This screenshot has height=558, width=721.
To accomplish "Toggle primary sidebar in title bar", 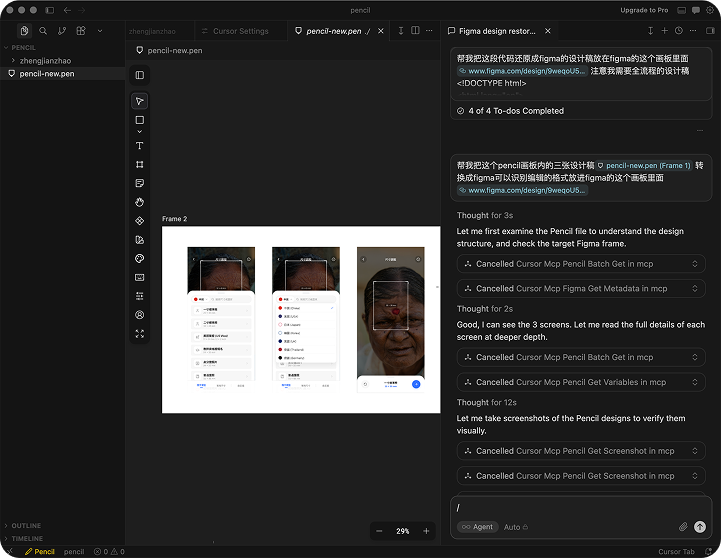I will click(50, 10).
